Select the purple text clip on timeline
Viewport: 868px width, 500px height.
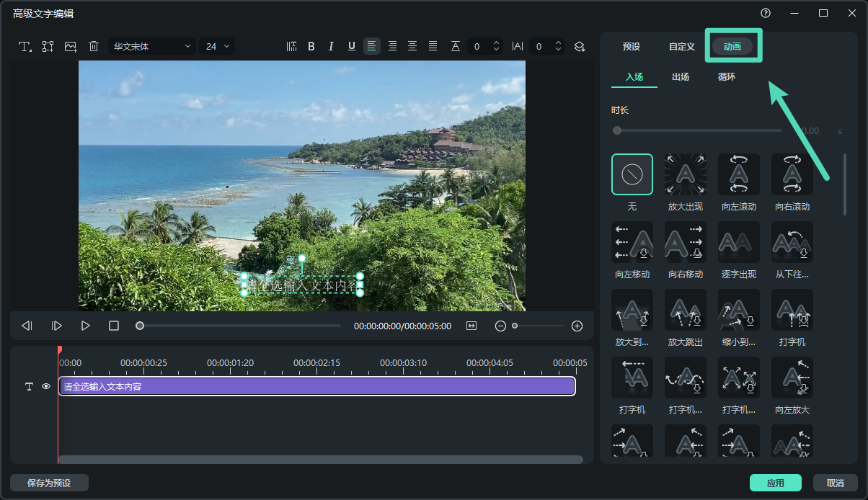click(316, 387)
